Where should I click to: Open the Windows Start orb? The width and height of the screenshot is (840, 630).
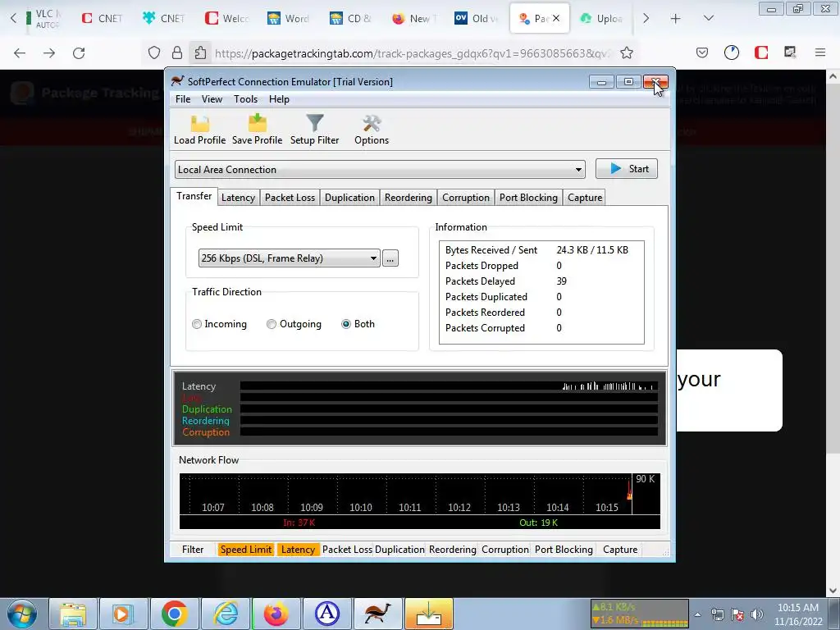22,614
